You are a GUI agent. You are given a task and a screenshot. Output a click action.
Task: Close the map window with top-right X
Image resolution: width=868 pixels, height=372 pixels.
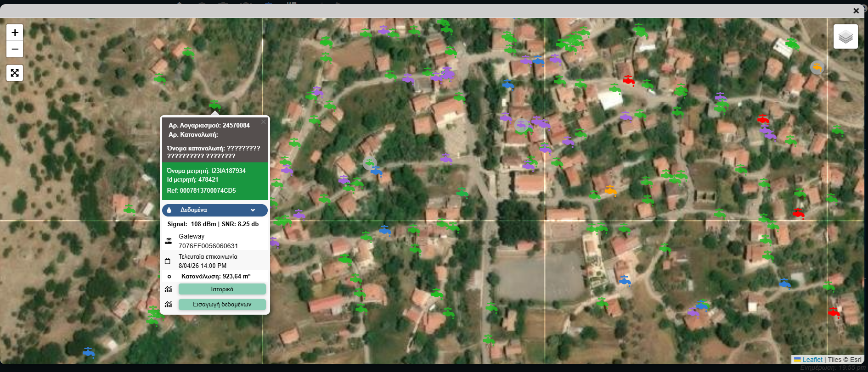[x=856, y=11]
